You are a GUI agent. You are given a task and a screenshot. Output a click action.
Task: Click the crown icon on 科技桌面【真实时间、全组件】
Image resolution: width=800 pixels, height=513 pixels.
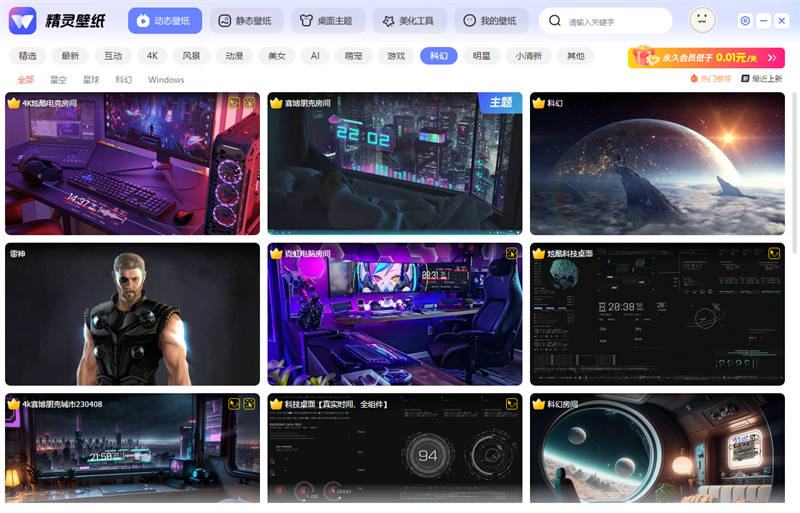[276, 404]
